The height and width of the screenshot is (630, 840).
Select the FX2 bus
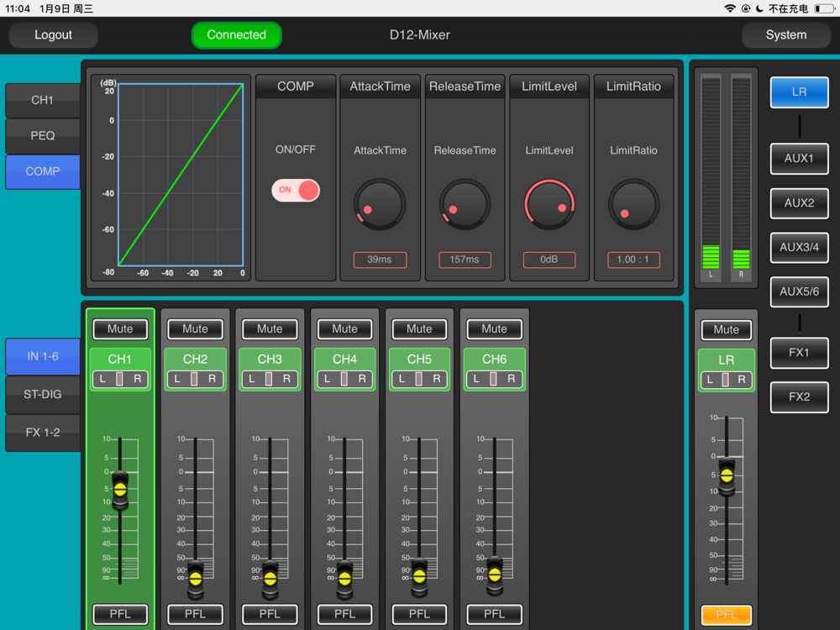point(799,397)
